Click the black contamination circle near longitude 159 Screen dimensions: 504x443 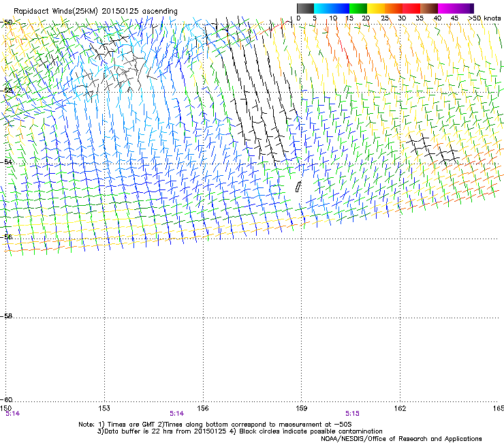(298, 187)
